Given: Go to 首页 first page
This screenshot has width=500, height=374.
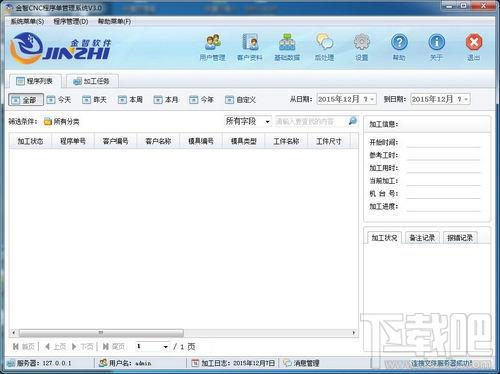Looking at the screenshot, I should 24,347.
